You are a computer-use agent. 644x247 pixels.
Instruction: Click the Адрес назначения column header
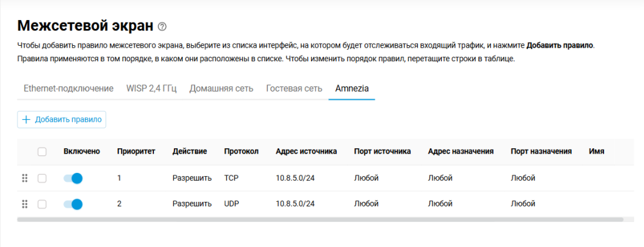pos(461,152)
